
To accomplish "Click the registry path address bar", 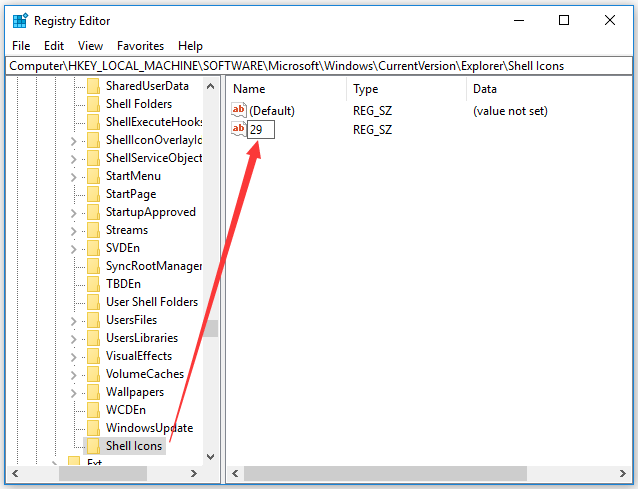I will 319,66.
